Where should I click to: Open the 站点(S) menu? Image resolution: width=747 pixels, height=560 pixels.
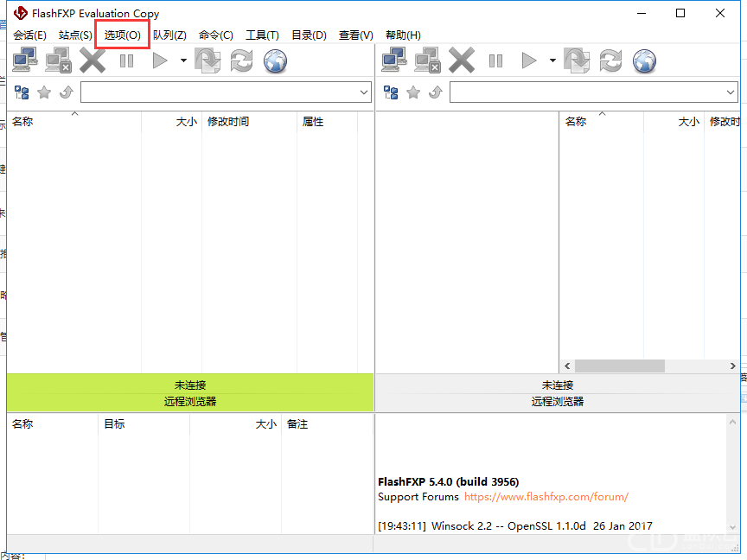coord(75,35)
